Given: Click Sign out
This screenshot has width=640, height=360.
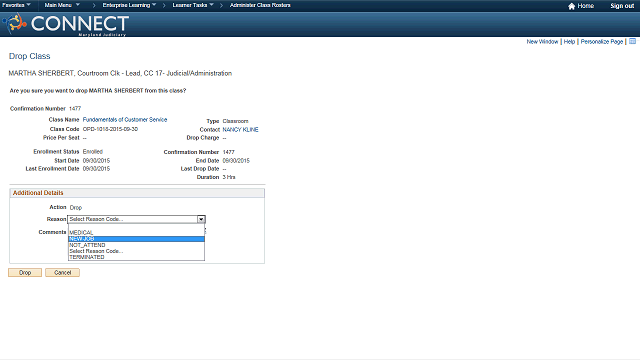Looking at the screenshot, I should (622, 6).
